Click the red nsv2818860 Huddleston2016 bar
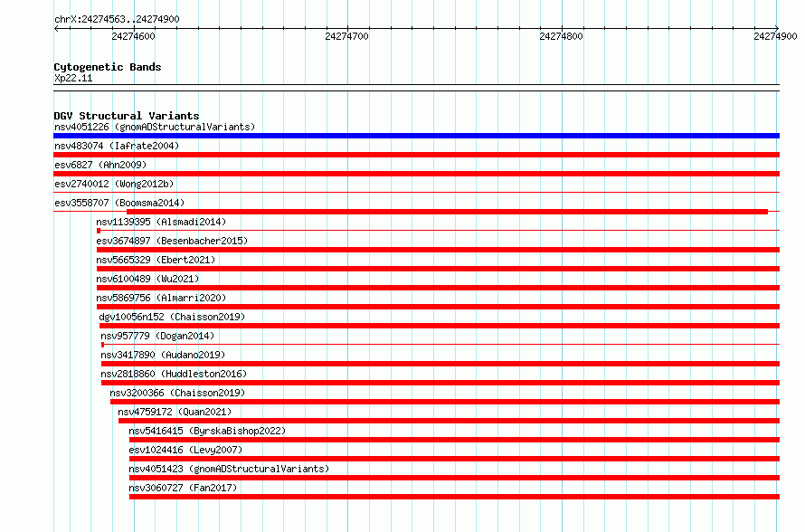The width and height of the screenshot is (805, 532). pos(440,383)
